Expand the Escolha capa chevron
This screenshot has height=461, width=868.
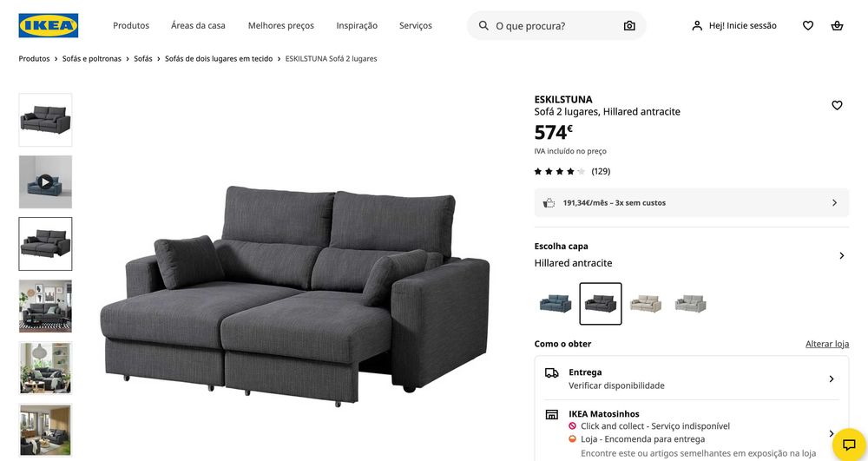(841, 256)
